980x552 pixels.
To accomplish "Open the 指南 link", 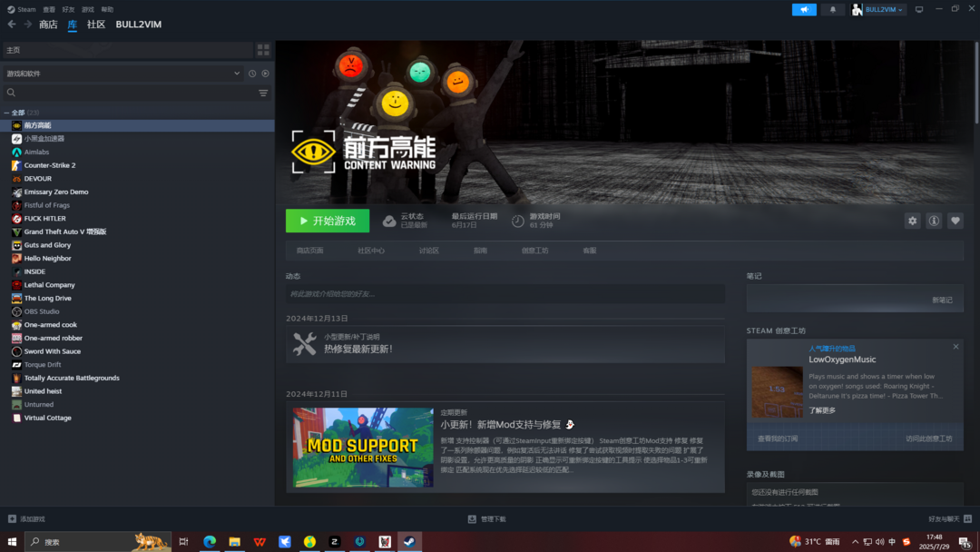I will (480, 251).
